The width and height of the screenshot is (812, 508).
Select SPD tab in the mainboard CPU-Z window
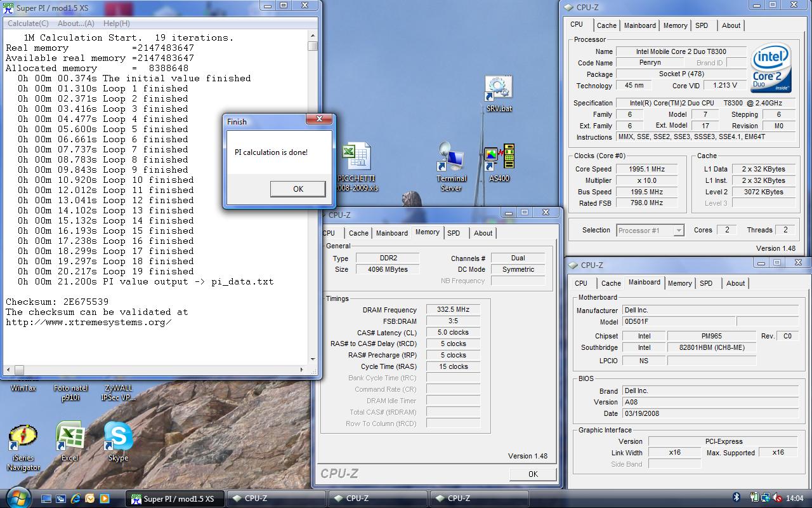(x=706, y=283)
